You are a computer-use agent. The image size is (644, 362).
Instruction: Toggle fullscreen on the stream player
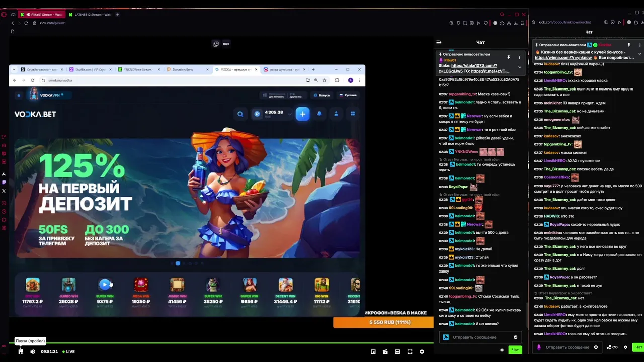410,352
